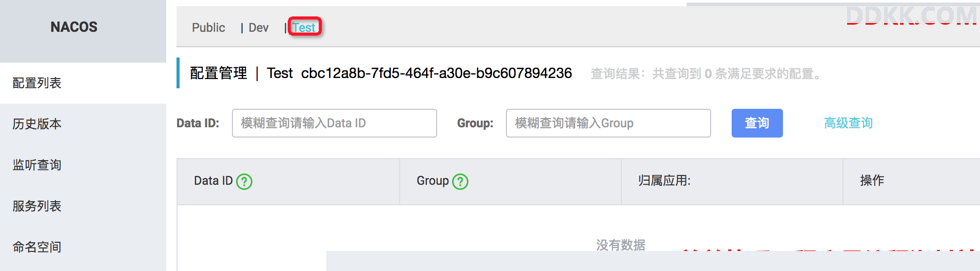Click the help icon next to Data ID column

[244, 181]
